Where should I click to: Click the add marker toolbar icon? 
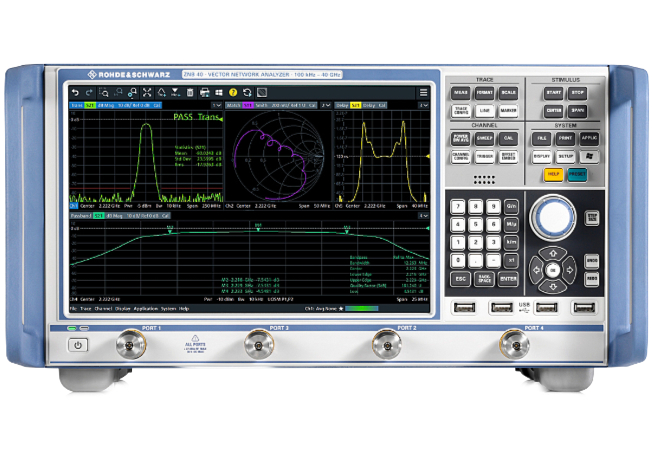point(175,92)
